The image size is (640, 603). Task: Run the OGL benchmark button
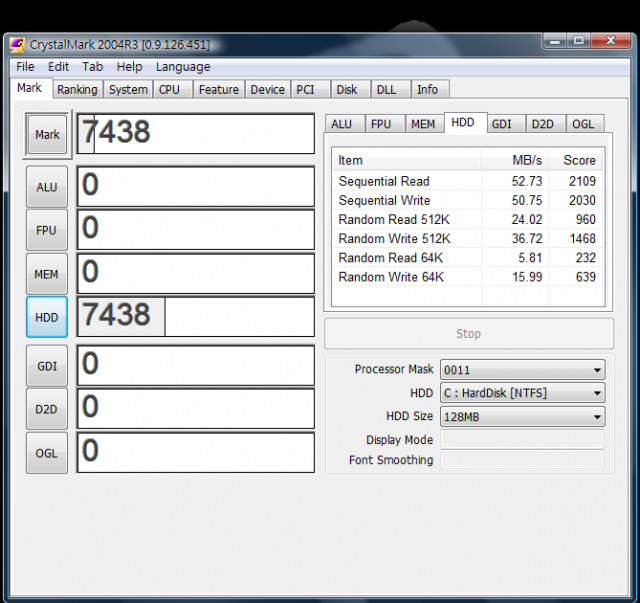tap(47, 453)
